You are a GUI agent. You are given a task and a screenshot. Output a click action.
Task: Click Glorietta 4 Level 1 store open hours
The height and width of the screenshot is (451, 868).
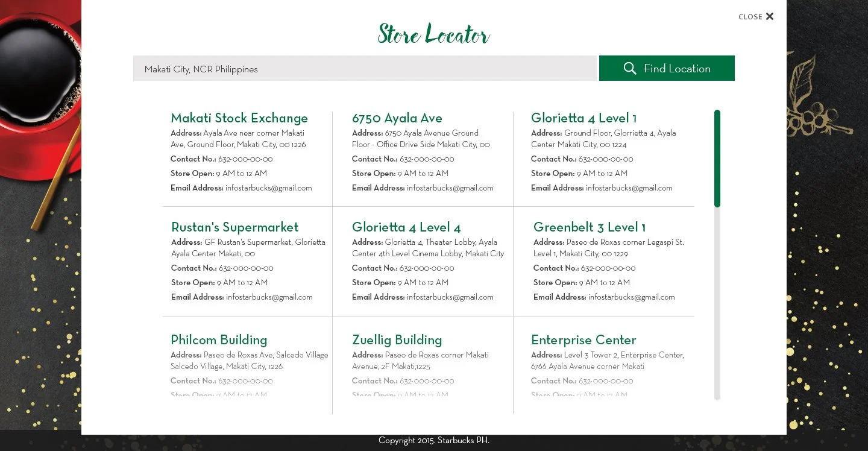[579, 174]
